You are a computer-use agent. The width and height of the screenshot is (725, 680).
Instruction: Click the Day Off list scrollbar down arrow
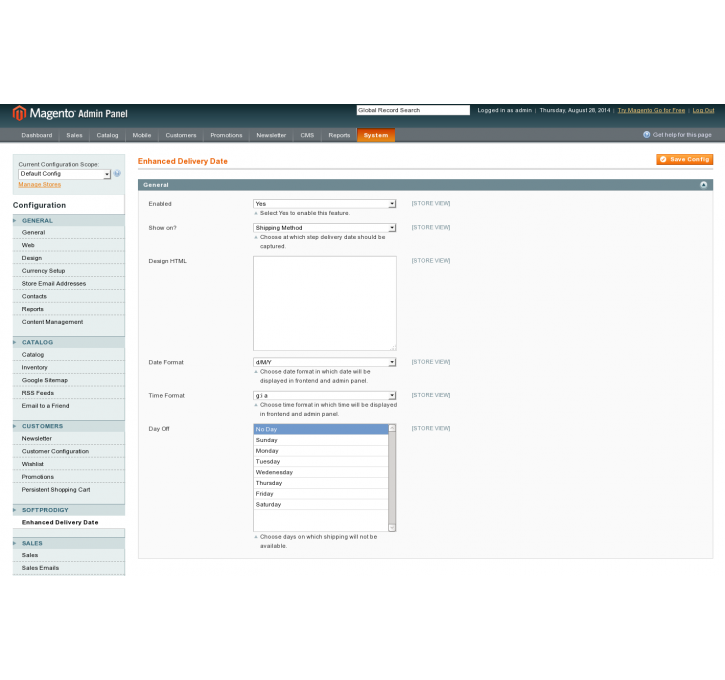392,527
